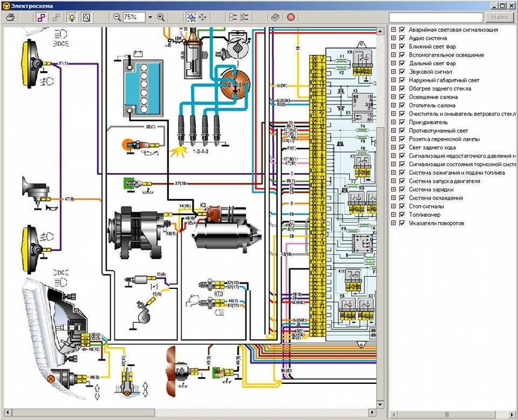Uncheck the Звуковой сигнал checkbox
Screen dimensions: 518x420
pos(402,72)
